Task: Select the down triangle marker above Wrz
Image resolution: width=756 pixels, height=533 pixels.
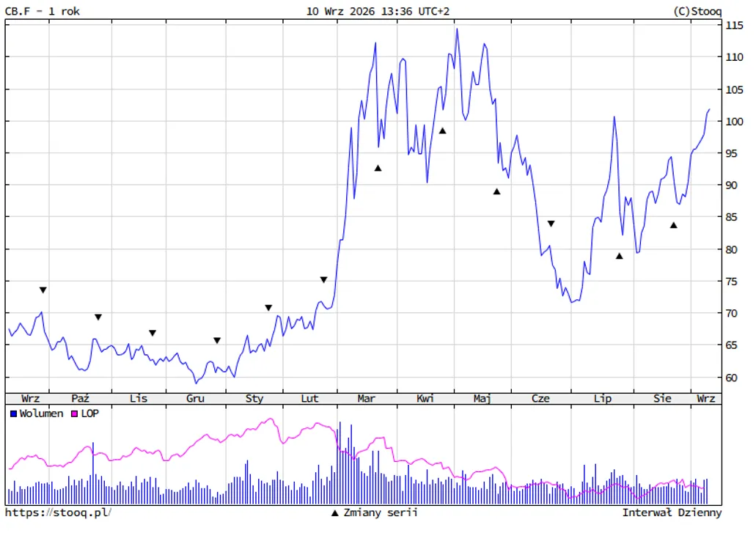Action: (x=43, y=290)
